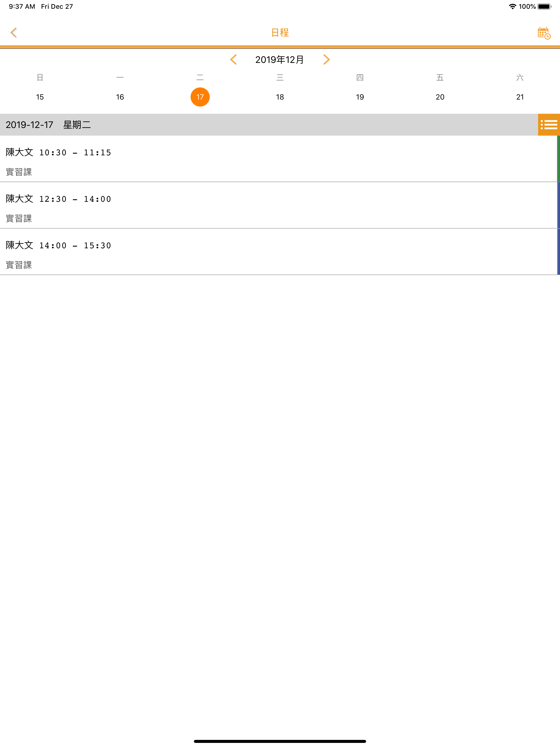Select date 19 in week row
Viewport: 560px width, 747px height.
pyautogui.click(x=360, y=97)
